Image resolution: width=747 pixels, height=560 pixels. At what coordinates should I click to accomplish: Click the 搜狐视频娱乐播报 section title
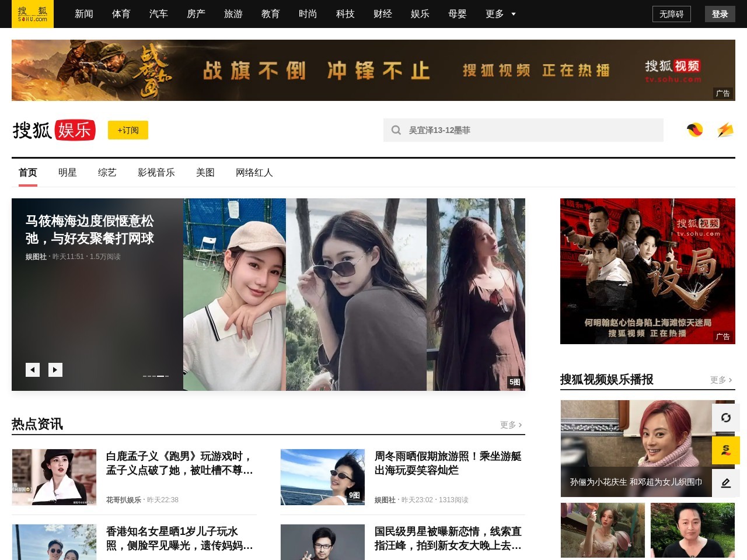[x=607, y=380]
